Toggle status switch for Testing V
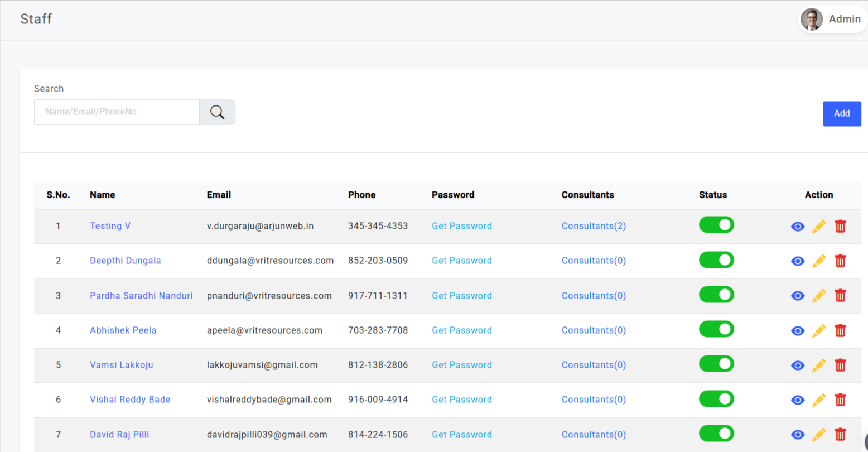 pos(716,225)
